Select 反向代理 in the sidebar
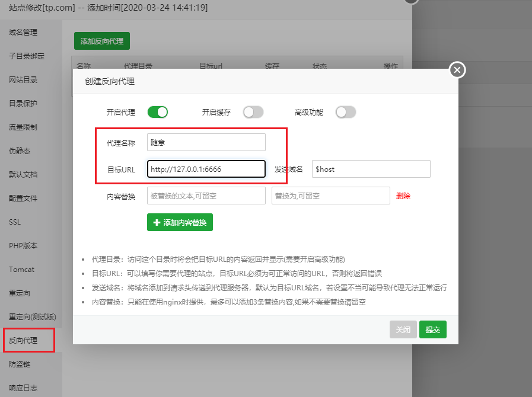This screenshot has width=532, height=397. pyautogui.click(x=23, y=340)
